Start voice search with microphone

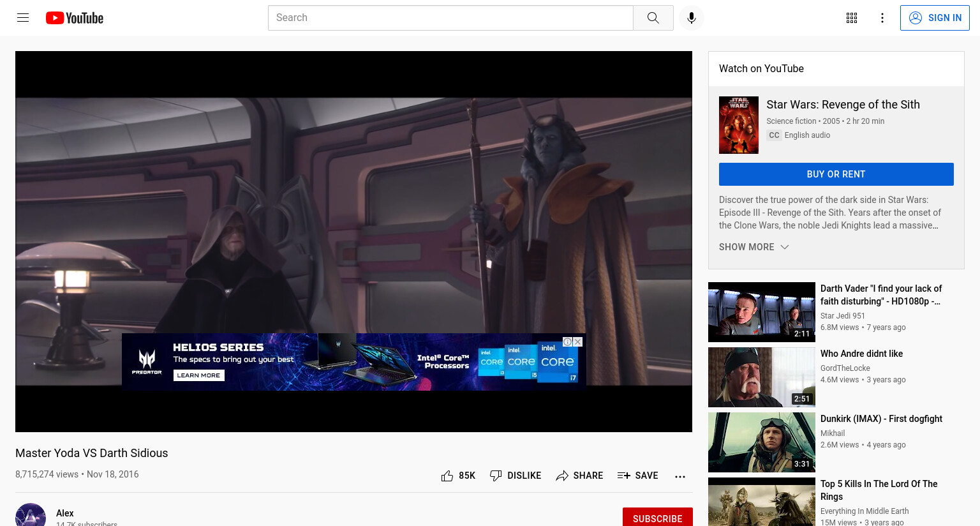pos(692,18)
